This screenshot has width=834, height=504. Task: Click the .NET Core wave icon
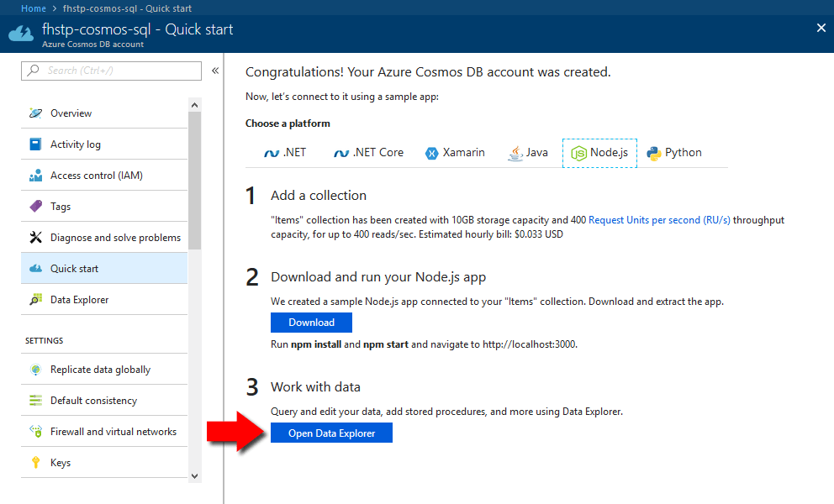(x=341, y=154)
